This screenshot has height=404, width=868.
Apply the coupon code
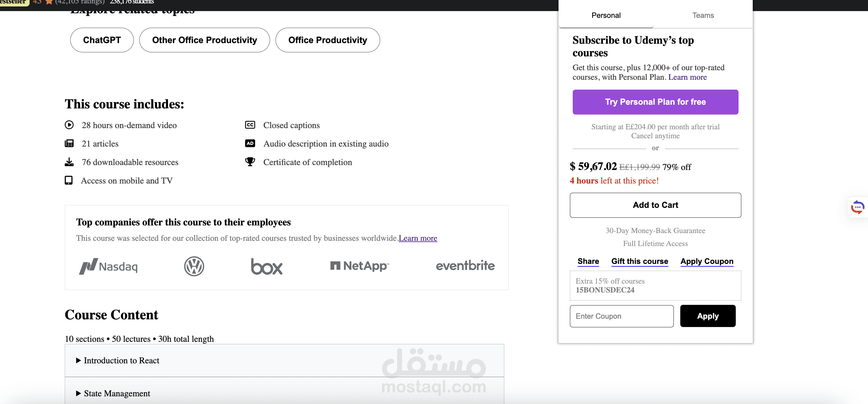[x=708, y=316]
